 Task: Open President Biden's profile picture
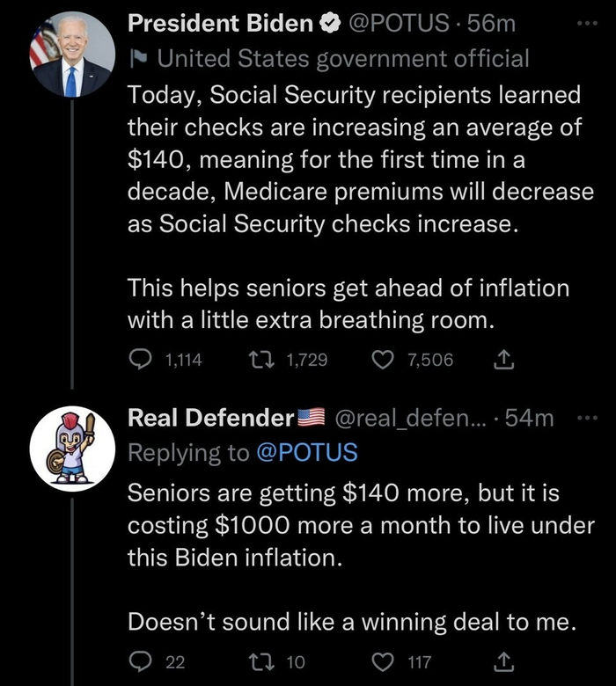tap(71, 55)
